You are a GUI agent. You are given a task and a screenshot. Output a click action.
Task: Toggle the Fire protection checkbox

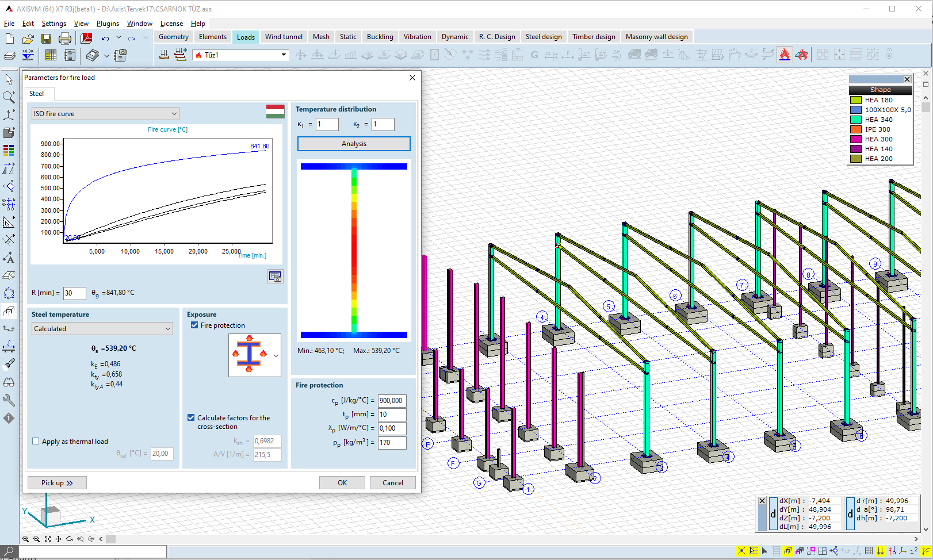[x=194, y=325]
